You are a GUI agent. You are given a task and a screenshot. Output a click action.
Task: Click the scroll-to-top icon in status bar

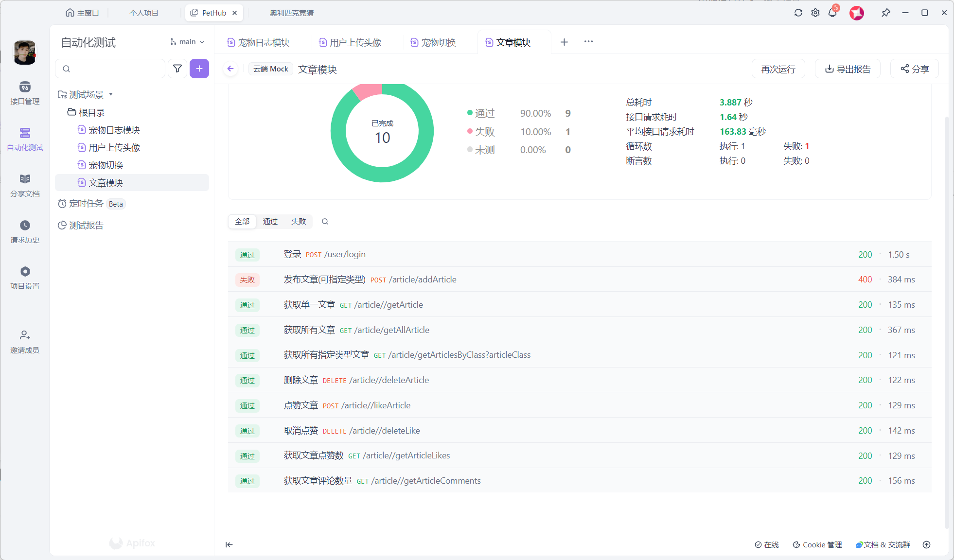(x=927, y=544)
